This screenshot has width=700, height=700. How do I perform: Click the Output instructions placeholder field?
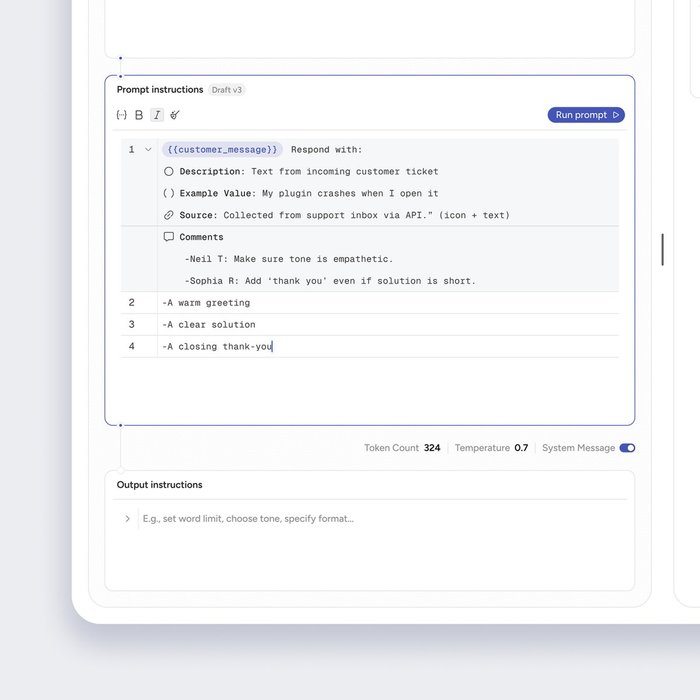pyautogui.click(x=248, y=518)
